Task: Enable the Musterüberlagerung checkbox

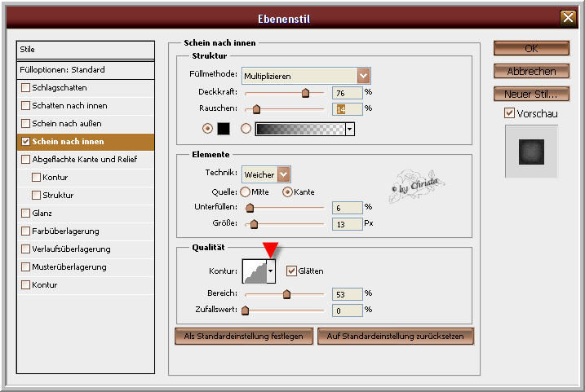Action: point(26,266)
